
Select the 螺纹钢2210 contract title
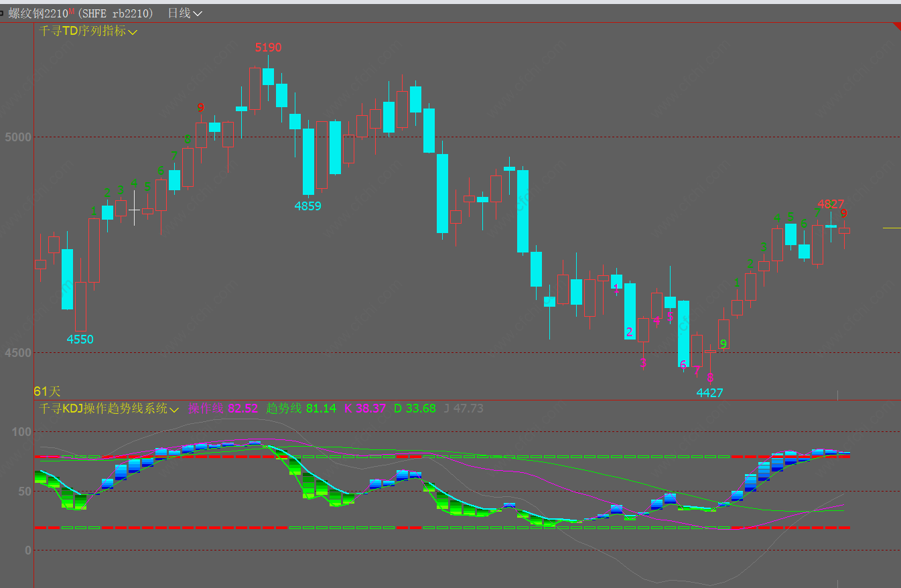pyautogui.click(x=38, y=13)
